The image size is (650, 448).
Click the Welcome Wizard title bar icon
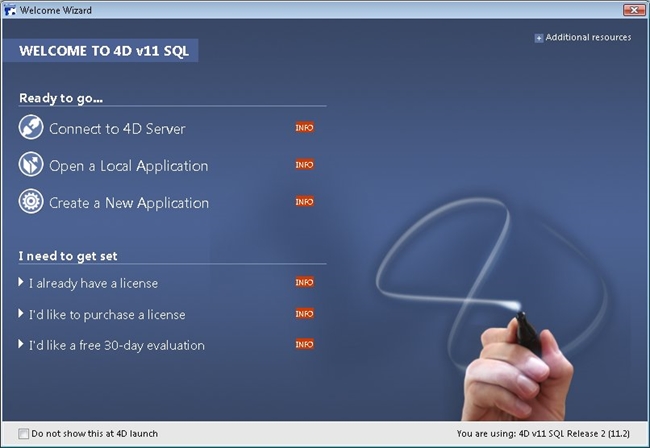[10, 9]
